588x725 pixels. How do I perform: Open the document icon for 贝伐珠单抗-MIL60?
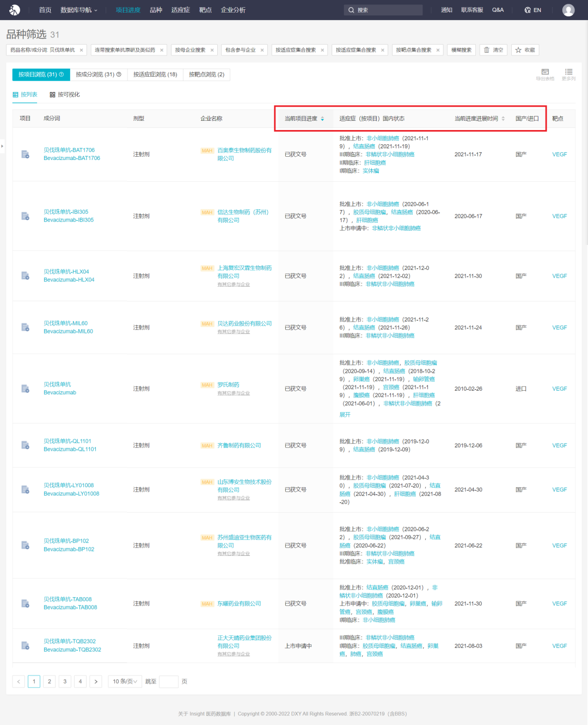25,327
